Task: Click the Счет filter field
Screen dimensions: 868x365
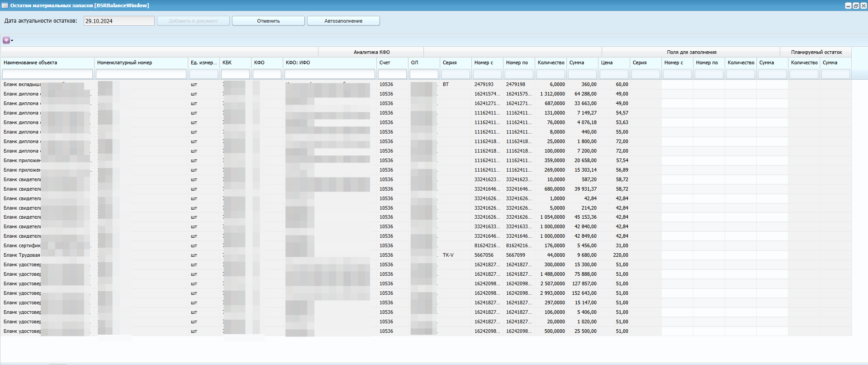Action: pyautogui.click(x=392, y=74)
